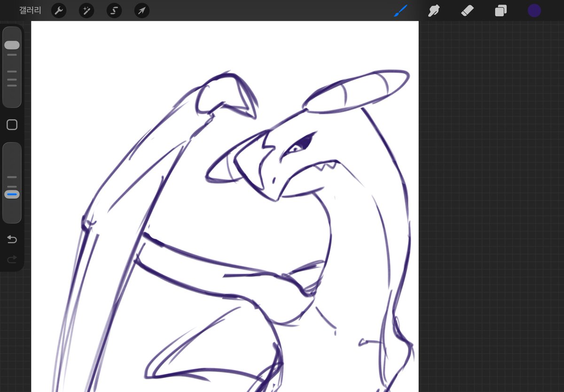This screenshot has height=392, width=564.
Task: Undo the last stroke
Action: 12,240
